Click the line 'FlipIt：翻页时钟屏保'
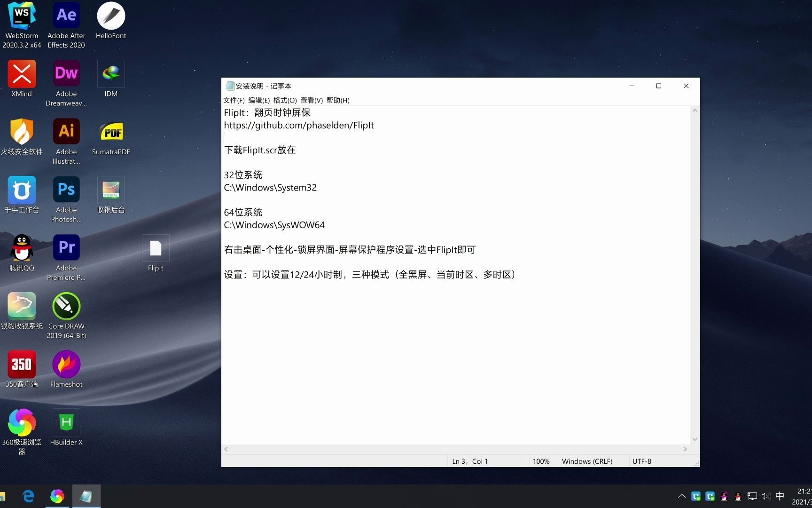Image resolution: width=812 pixels, height=508 pixels. point(267,113)
